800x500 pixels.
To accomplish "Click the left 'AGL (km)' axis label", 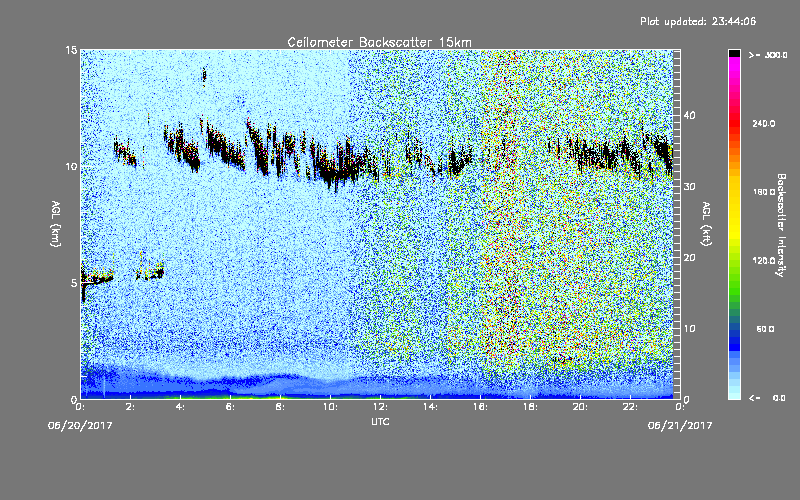I will point(56,224).
